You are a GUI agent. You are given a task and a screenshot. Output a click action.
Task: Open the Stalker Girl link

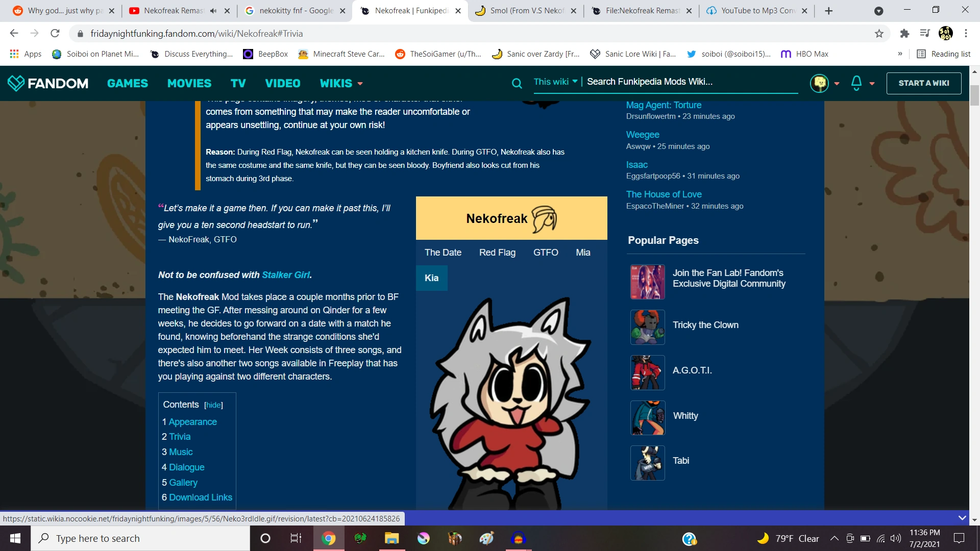point(286,274)
